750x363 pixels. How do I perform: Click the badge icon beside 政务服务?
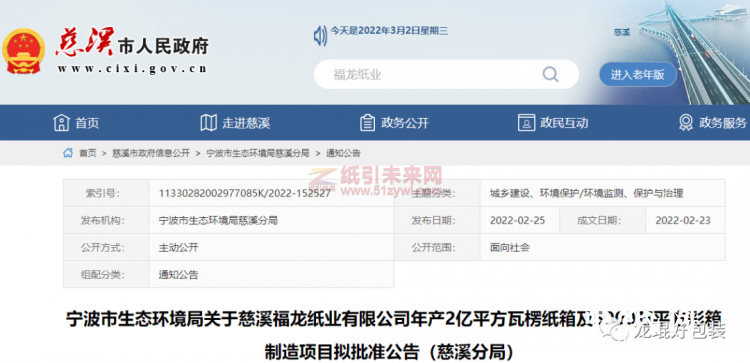685,123
